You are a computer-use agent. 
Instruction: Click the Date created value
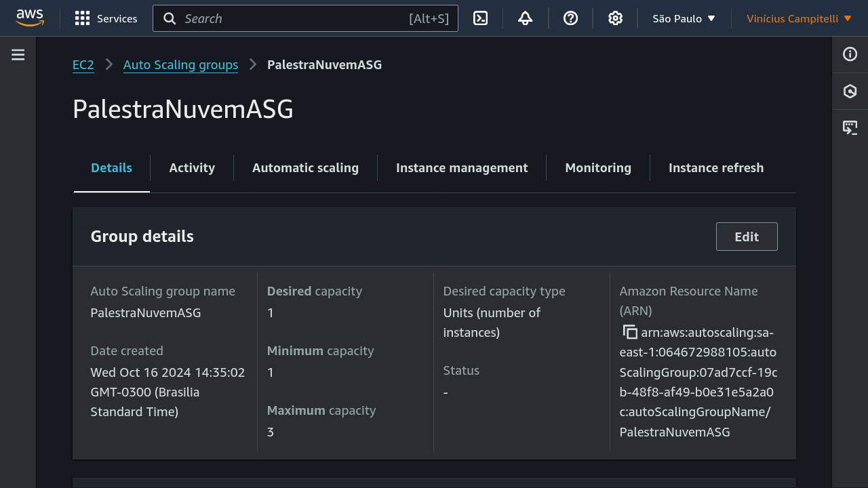click(167, 392)
